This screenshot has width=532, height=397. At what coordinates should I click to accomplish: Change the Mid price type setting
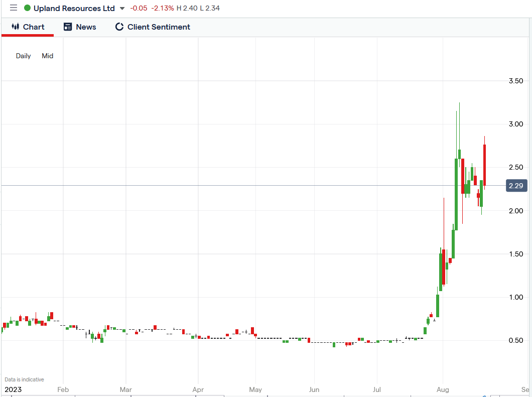pos(48,56)
